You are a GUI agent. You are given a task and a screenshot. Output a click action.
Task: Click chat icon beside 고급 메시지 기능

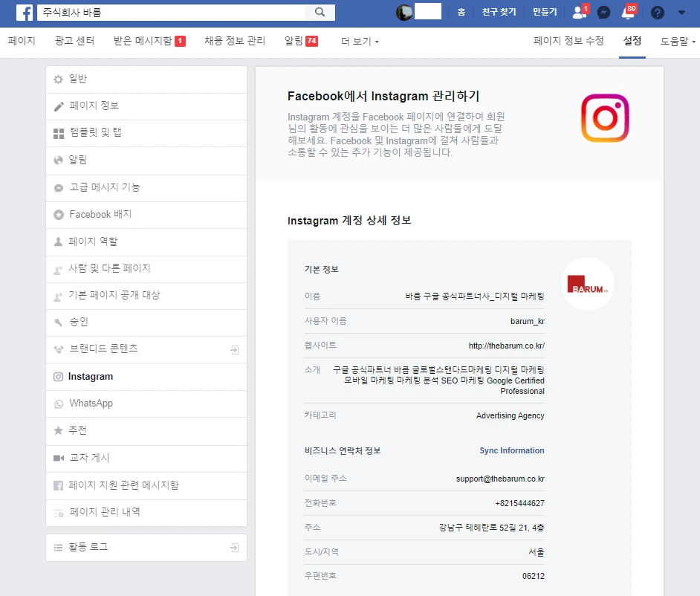coord(59,188)
